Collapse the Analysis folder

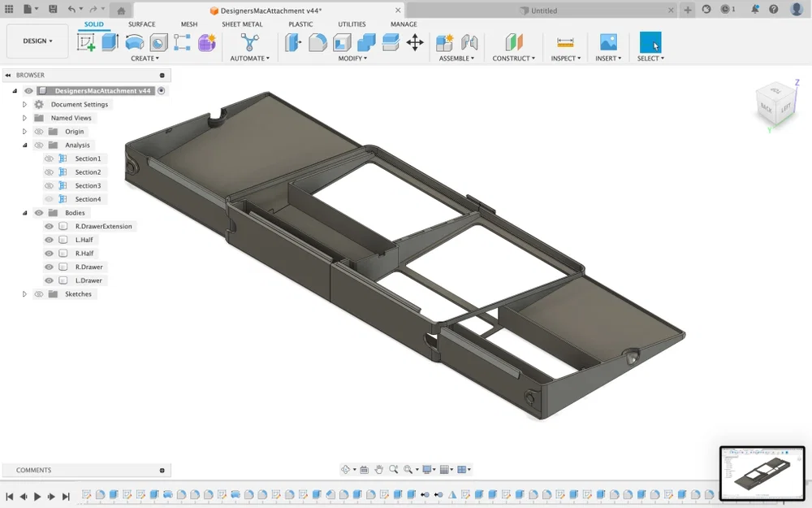tap(24, 145)
